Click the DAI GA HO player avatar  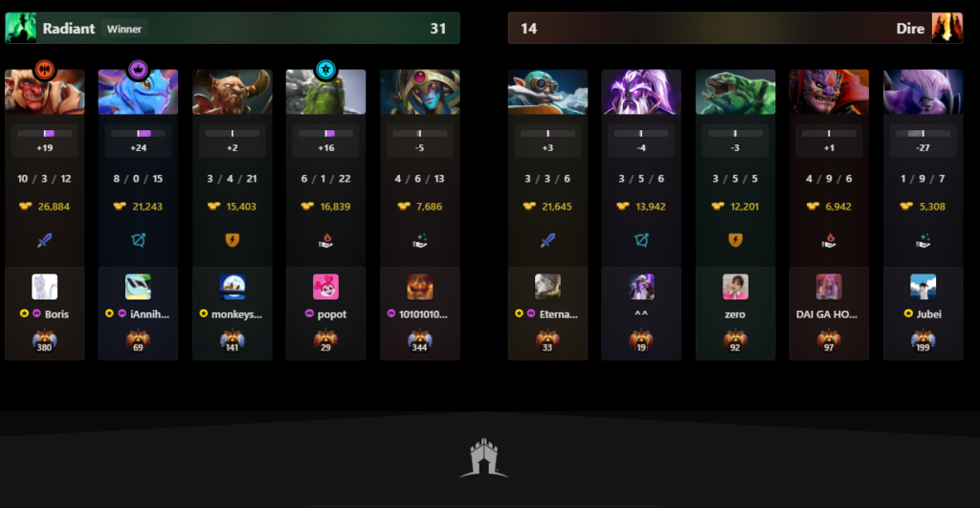coord(829,287)
